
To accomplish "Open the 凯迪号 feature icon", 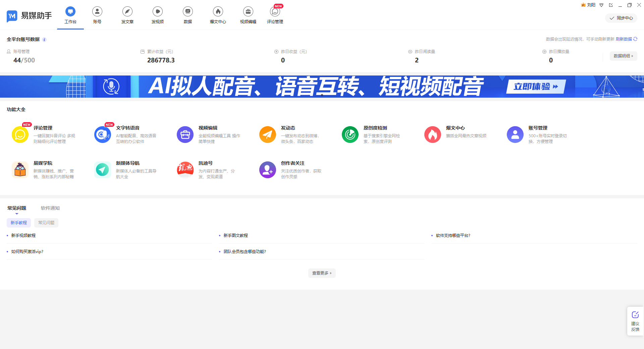I will (185, 169).
